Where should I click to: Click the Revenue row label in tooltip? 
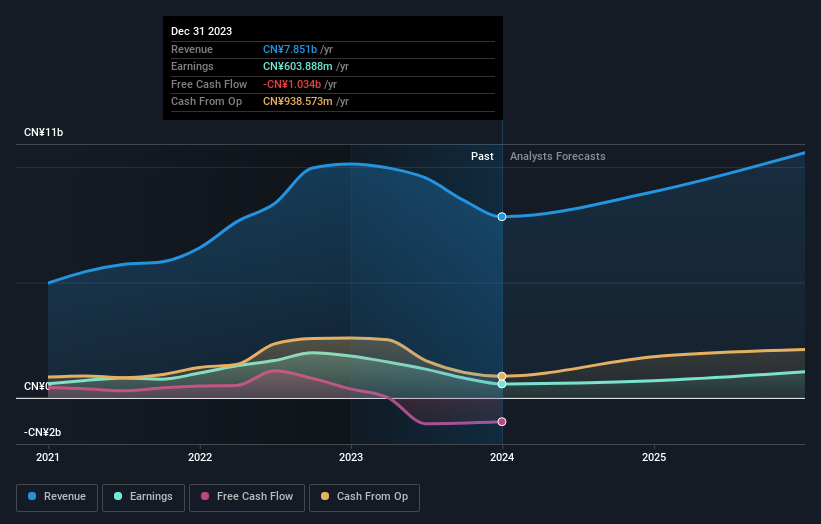tap(192, 49)
